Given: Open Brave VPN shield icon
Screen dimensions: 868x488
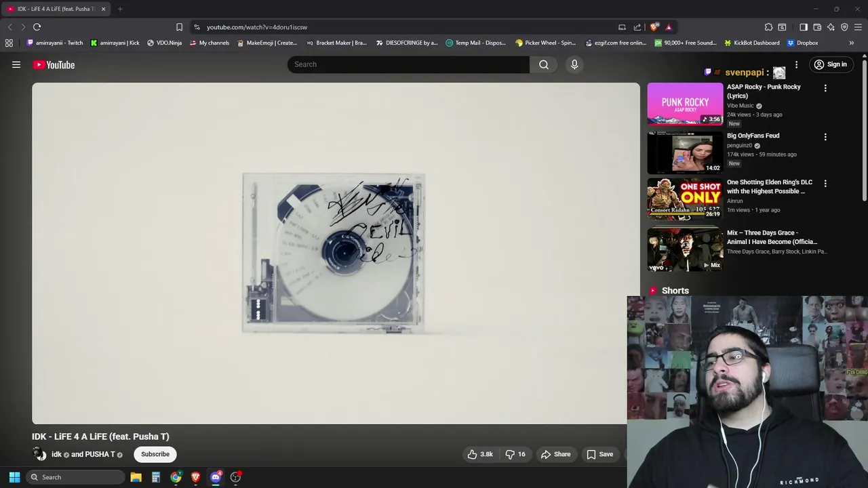Looking at the screenshot, I should pyautogui.click(x=844, y=27).
